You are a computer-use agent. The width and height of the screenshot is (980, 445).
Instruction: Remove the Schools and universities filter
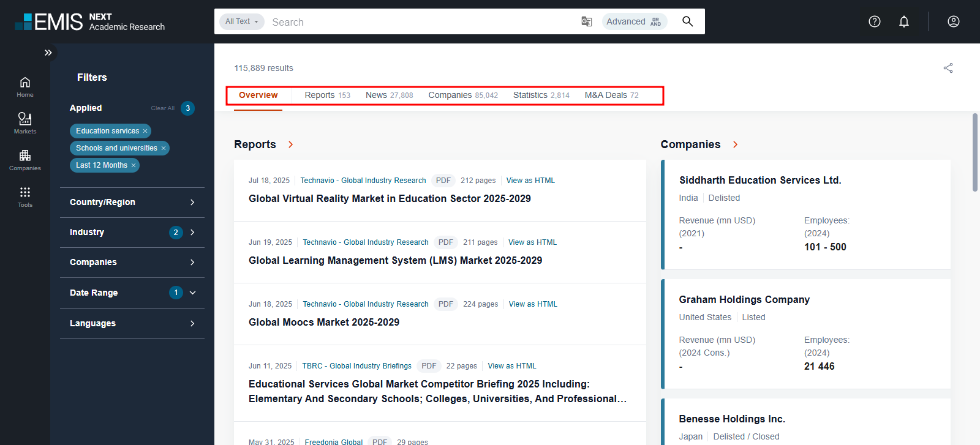(164, 148)
